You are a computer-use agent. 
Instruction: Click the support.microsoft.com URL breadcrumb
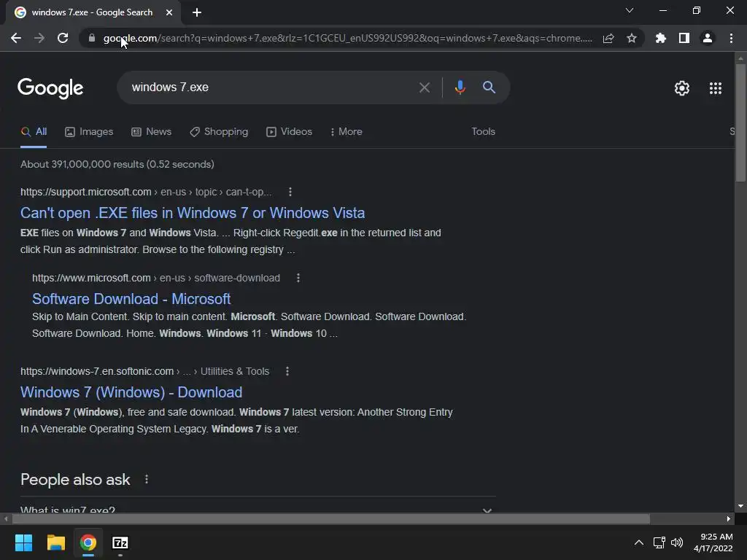(x=146, y=192)
